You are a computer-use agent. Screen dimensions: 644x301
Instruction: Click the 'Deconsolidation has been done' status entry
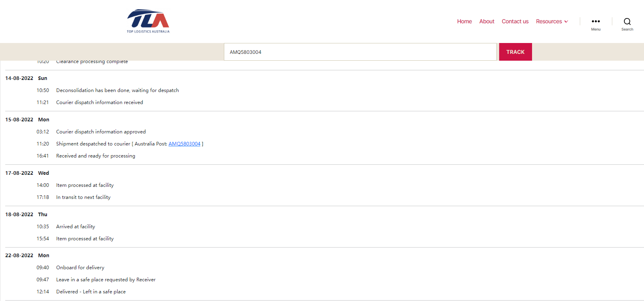click(117, 90)
